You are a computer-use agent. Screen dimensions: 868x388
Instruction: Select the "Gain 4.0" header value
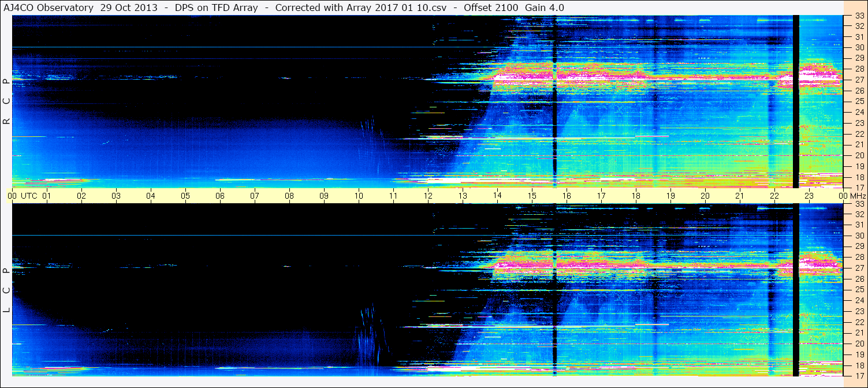(544, 8)
